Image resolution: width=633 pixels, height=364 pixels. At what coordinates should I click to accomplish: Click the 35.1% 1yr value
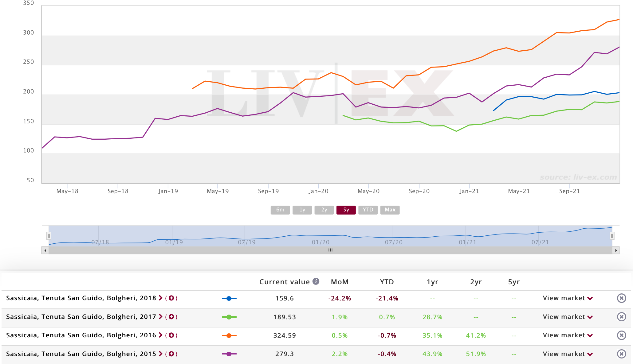[432, 335]
